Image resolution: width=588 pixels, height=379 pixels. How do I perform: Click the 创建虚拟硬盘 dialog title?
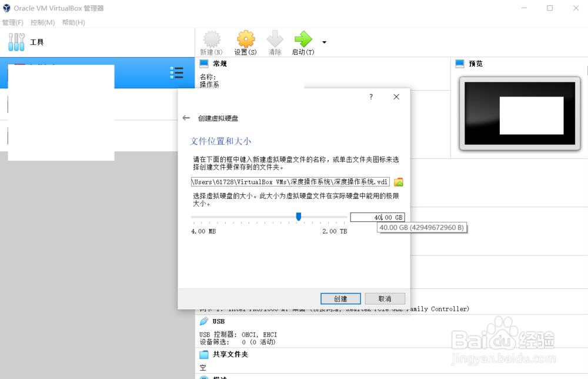(218, 118)
